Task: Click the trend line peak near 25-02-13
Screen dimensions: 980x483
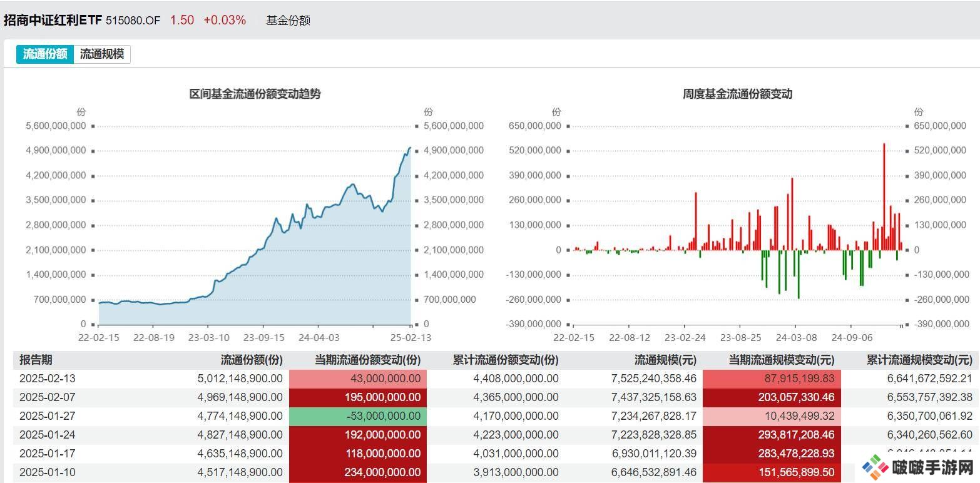Action: 409,148
